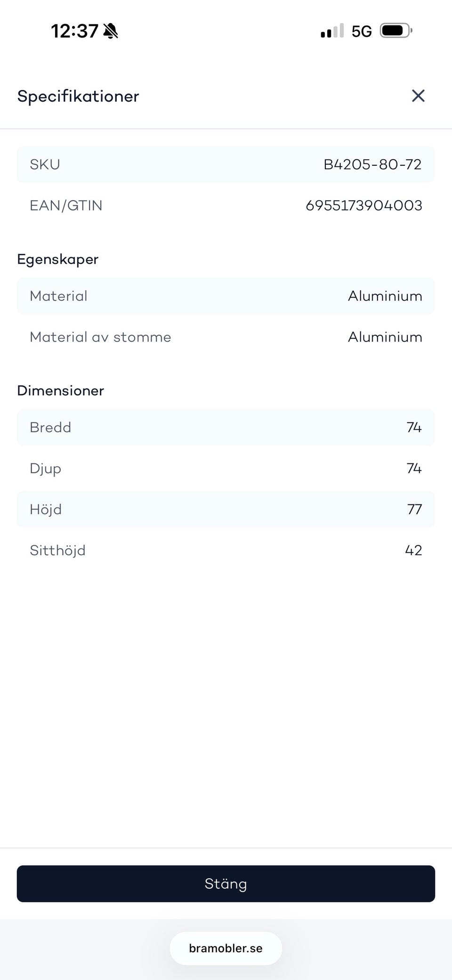This screenshot has width=452, height=980.
Task: Tap the Specifikationer title
Action: (x=78, y=96)
